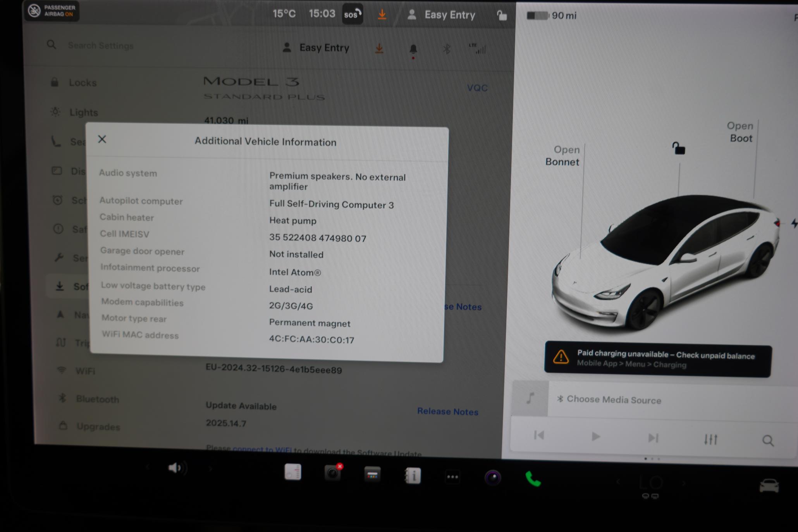This screenshot has height=532, width=798.
Task: Tap the car controls icon in dock
Action: tap(769, 486)
